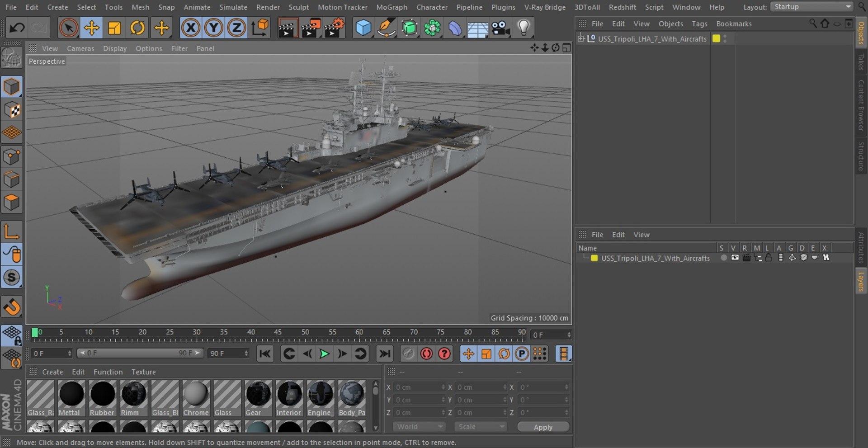Image resolution: width=868 pixels, height=448 pixels.
Task: Switch to Points mode
Action: [12, 157]
